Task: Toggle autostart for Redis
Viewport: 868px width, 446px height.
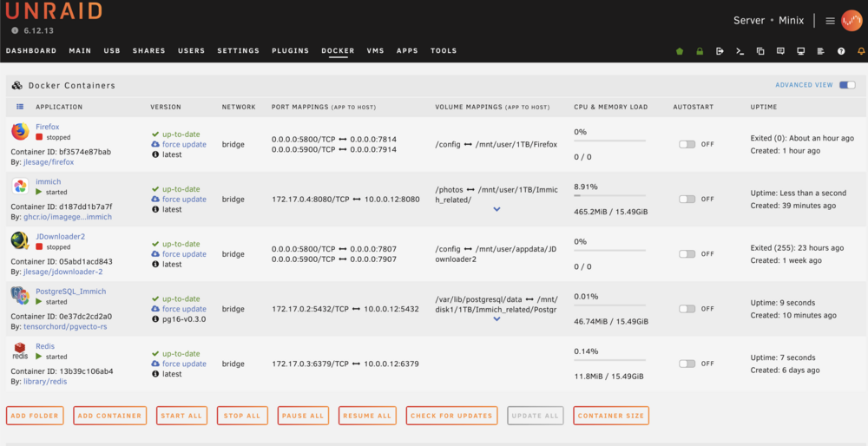Action: pyautogui.click(x=687, y=364)
